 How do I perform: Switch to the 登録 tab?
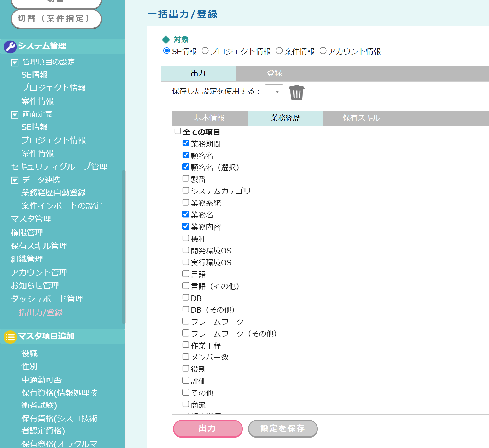tap(274, 74)
